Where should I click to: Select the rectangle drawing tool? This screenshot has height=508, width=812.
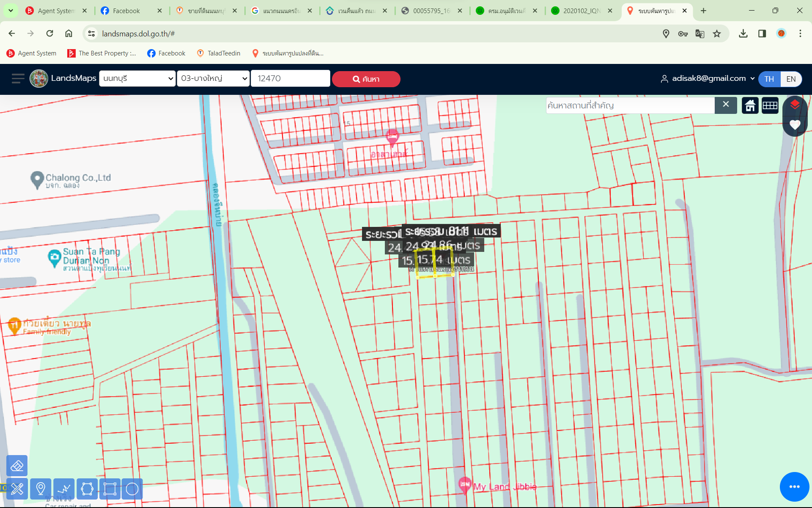click(110, 489)
